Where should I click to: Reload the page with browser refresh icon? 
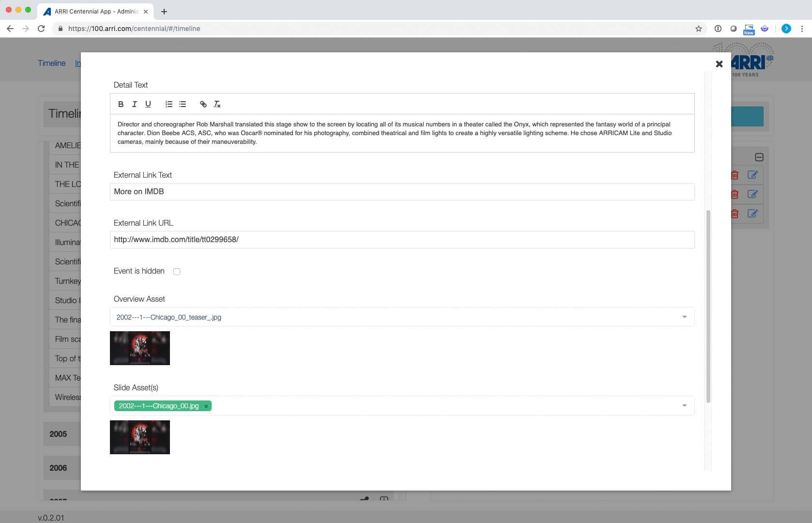(41, 29)
